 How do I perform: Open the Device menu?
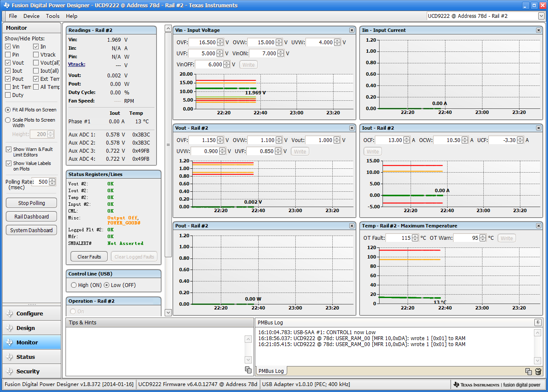tap(31, 16)
